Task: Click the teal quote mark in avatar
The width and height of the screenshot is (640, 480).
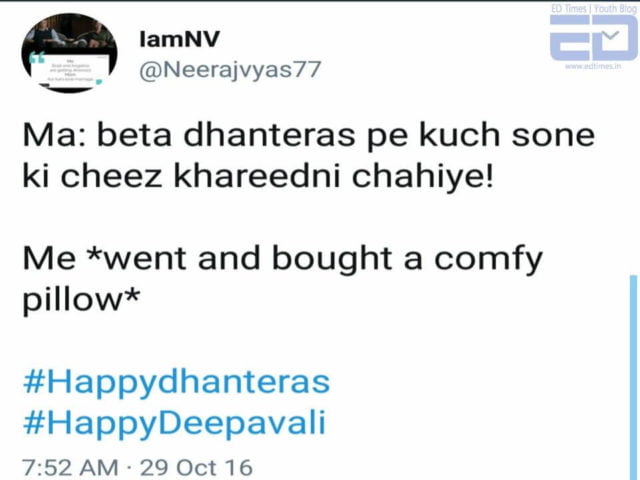Action: (x=37, y=58)
